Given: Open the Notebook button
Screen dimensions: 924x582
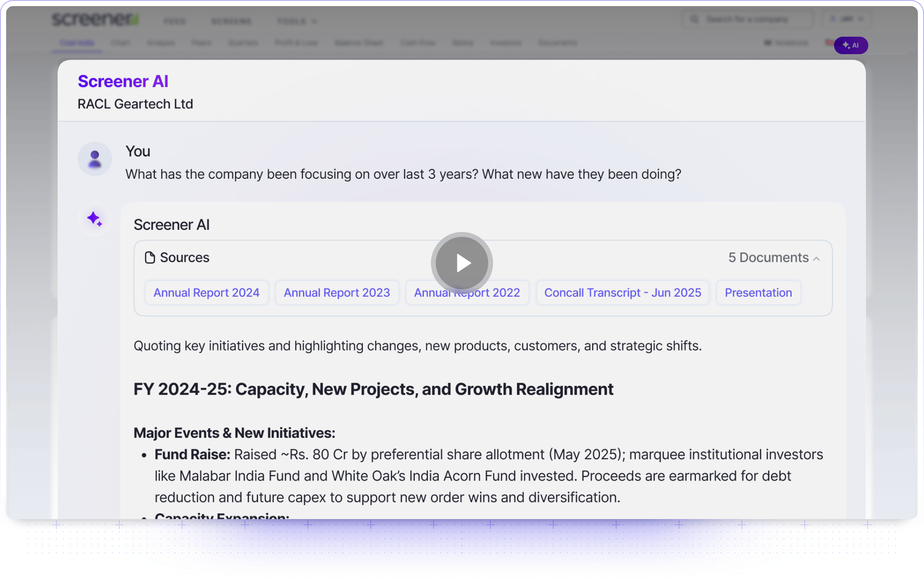Looking at the screenshot, I should [x=786, y=43].
